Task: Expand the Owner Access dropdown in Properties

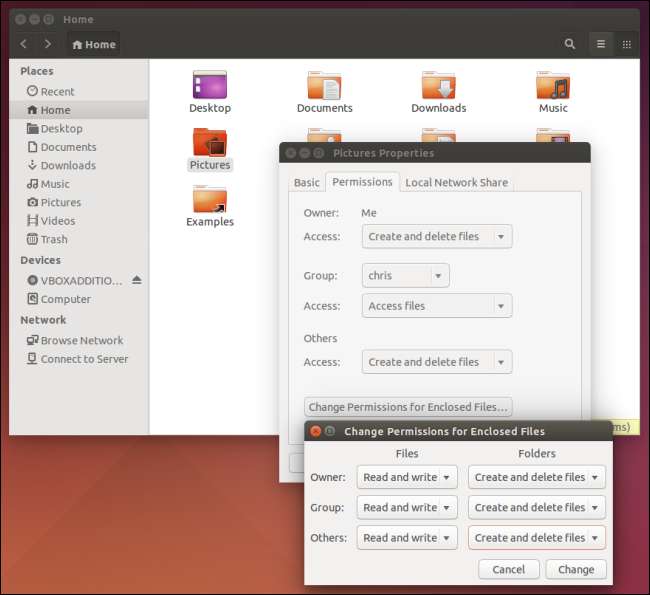Action: pyautogui.click(x=437, y=237)
